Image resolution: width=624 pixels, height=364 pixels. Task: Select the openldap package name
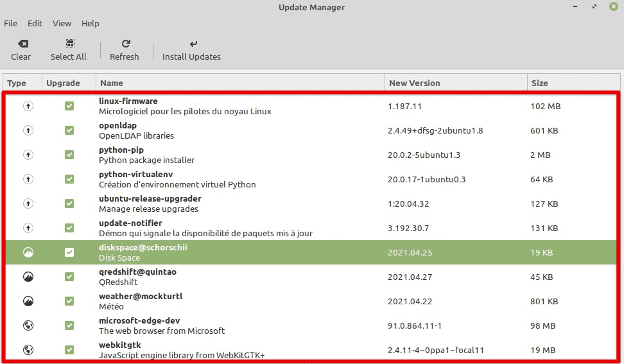click(x=117, y=126)
